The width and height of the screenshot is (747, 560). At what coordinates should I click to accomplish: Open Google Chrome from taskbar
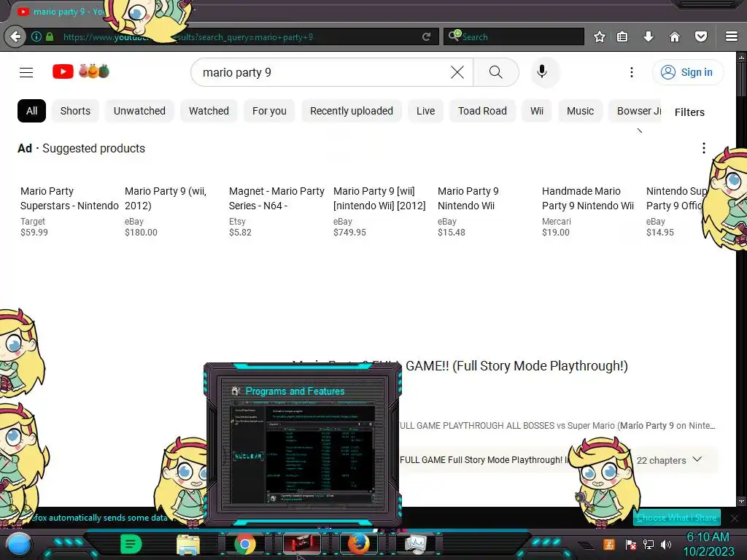click(x=245, y=544)
